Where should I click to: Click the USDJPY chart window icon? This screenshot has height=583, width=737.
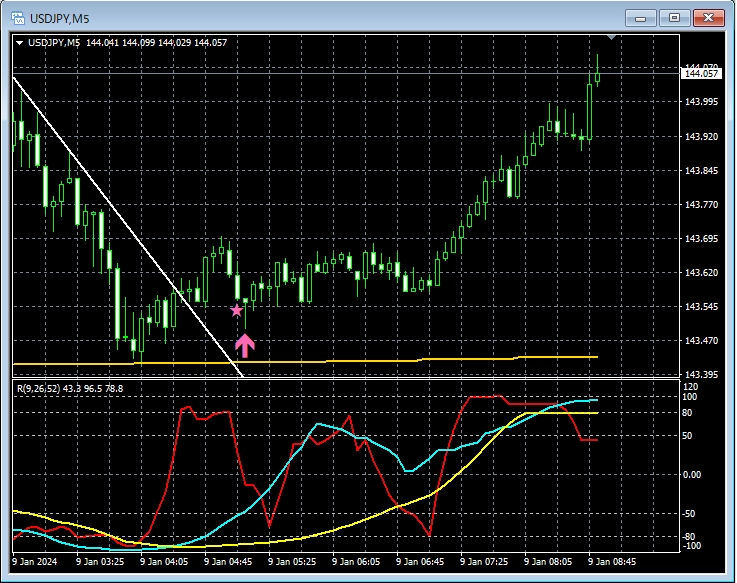pos(18,18)
